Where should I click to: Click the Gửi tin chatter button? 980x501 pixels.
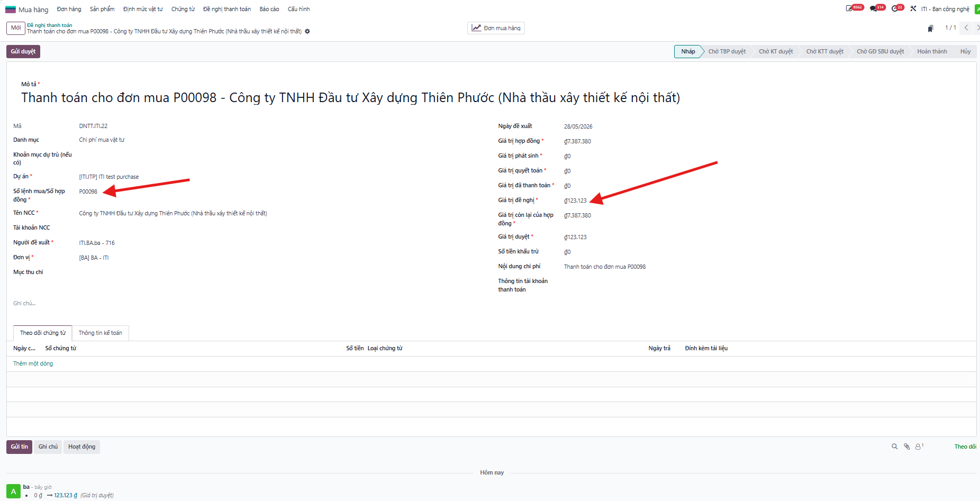click(20, 447)
